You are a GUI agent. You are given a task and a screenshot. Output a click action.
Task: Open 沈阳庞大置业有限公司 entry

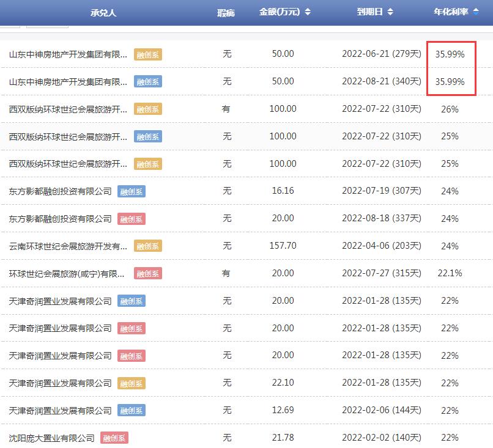click(x=51, y=438)
